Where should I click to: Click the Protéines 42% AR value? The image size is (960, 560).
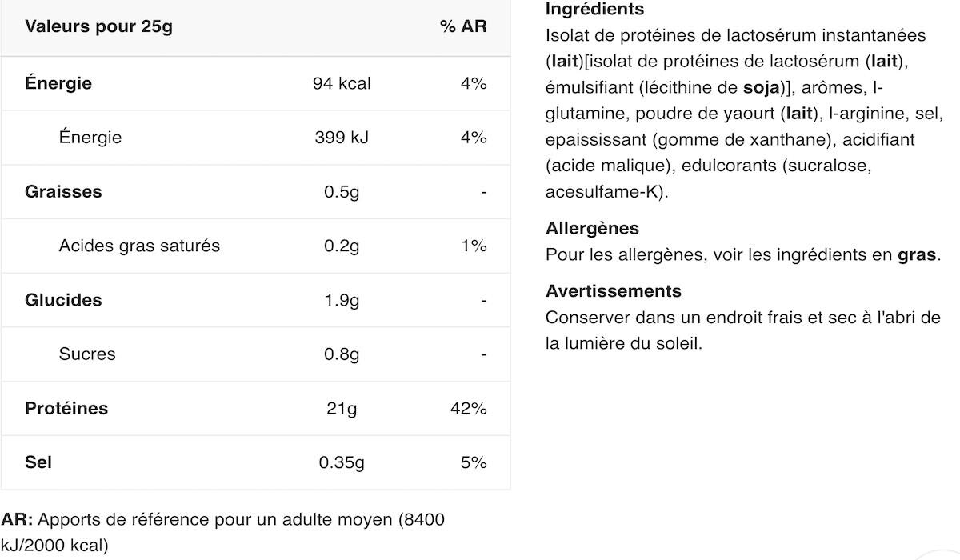coord(470,408)
